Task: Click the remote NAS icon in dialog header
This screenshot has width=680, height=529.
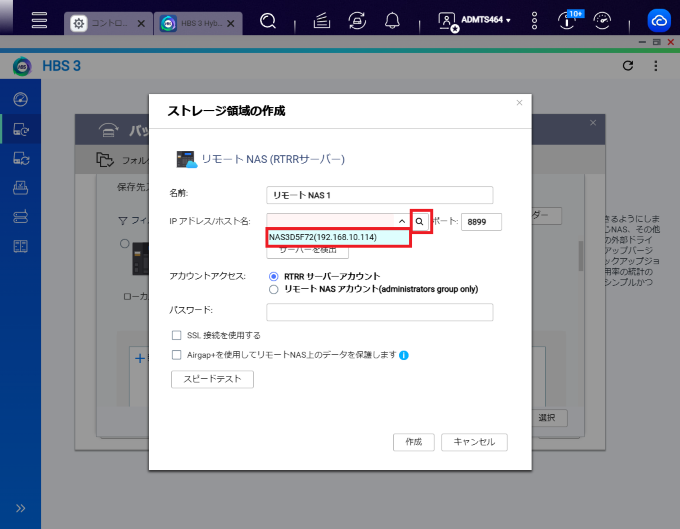Action: 186,159
